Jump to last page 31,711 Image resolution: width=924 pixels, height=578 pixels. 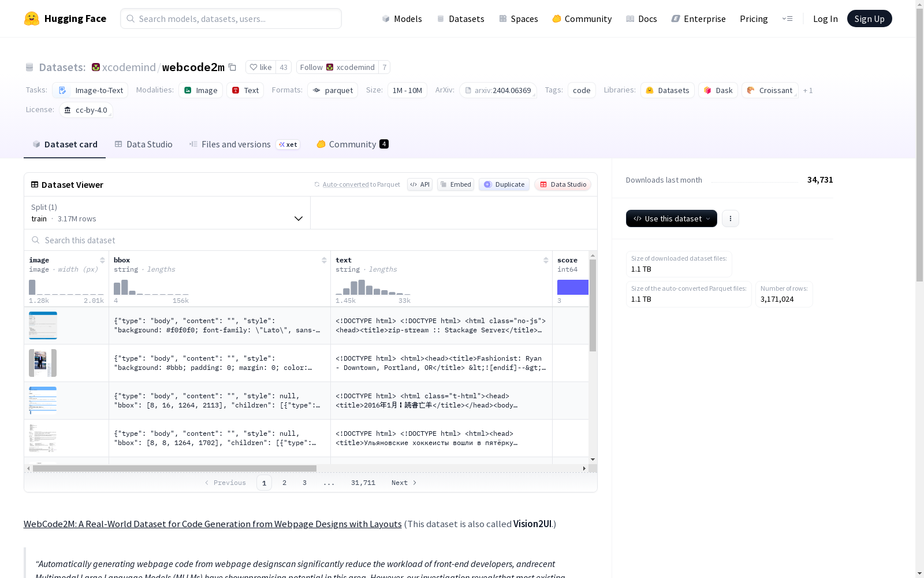(x=363, y=483)
